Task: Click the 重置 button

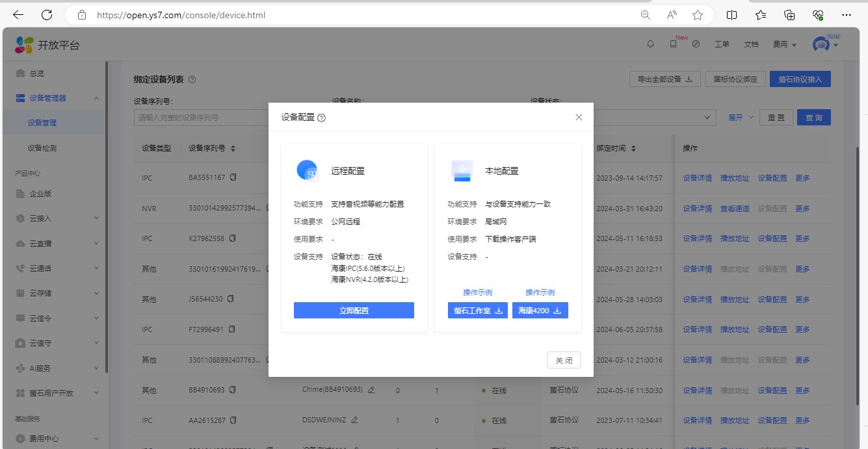Action: 776,118
